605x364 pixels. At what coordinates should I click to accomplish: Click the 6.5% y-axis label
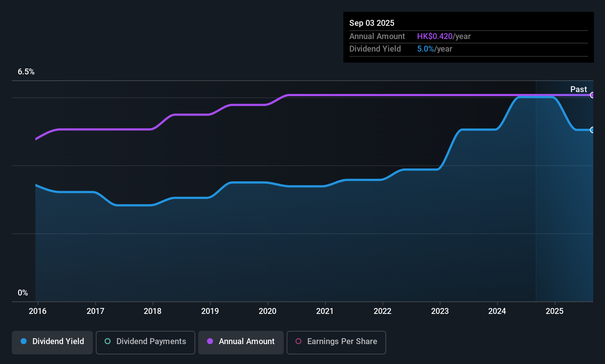click(26, 72)
